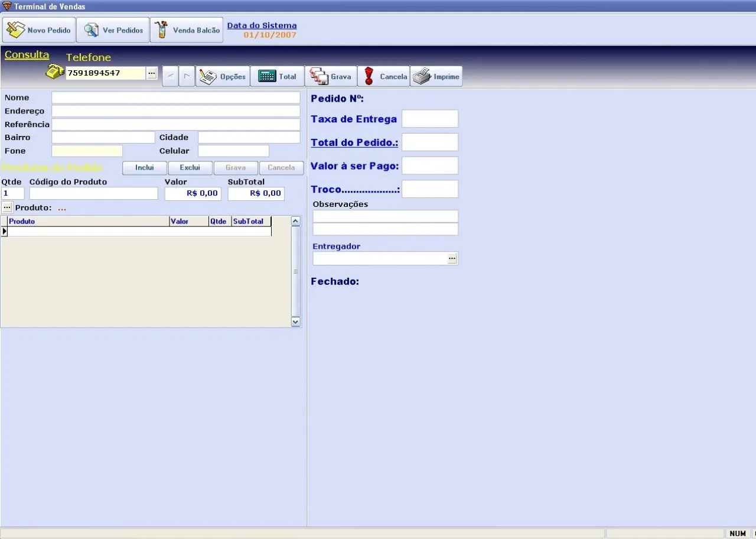Screen dimensions: 756x539
Task: Click into the Endereço field
Action: (x=176, y=111)
